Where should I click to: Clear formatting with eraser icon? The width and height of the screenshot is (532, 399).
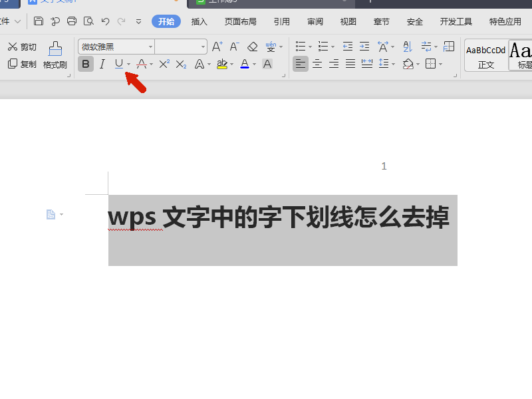point(253,47)
